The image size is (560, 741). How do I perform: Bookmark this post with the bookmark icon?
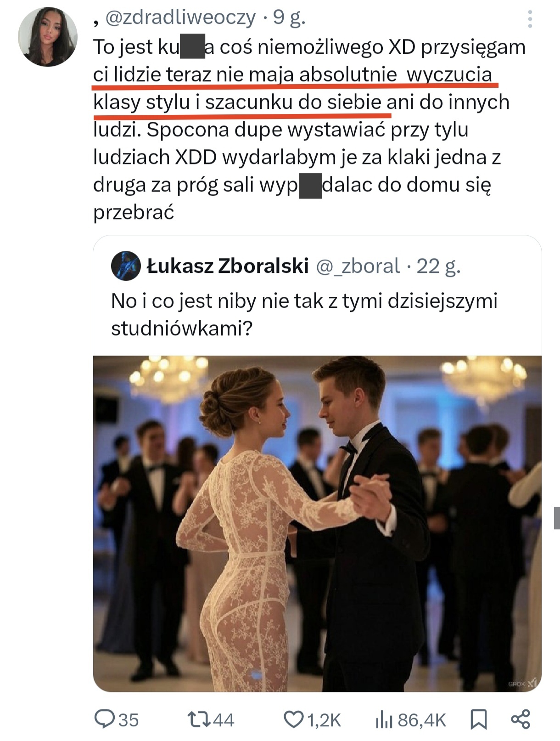click(478, 719)
